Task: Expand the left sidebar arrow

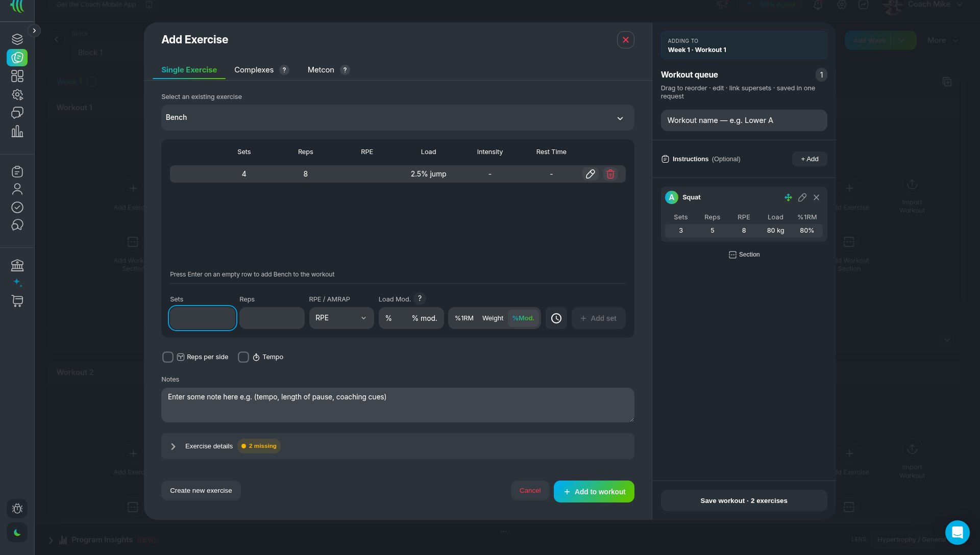Action: point(34,31)
